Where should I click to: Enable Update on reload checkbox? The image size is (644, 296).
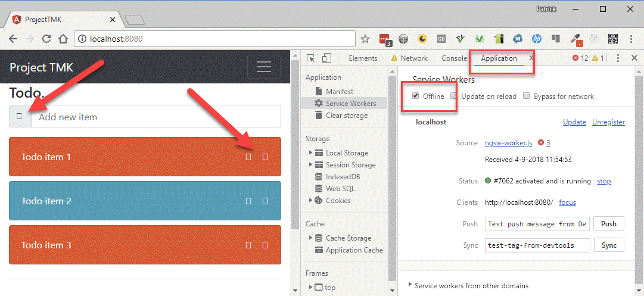[454, 96]
